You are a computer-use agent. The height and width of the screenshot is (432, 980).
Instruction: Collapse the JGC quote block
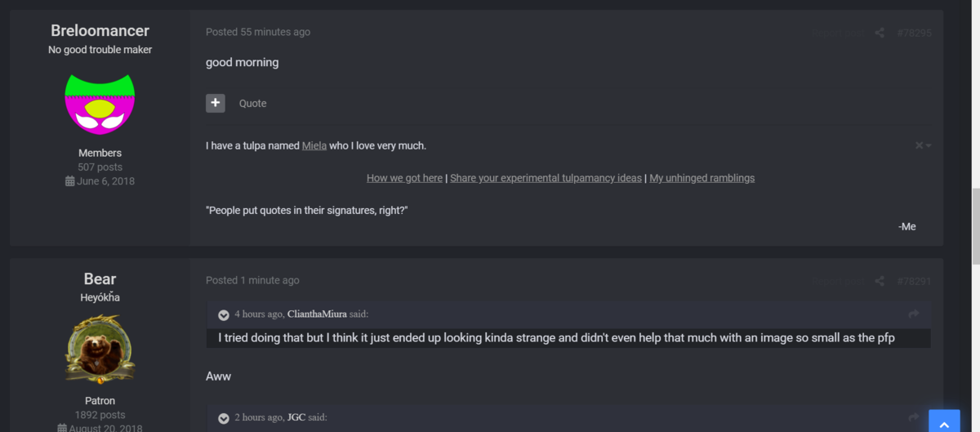pyautogui.click(x=224, y=418)
